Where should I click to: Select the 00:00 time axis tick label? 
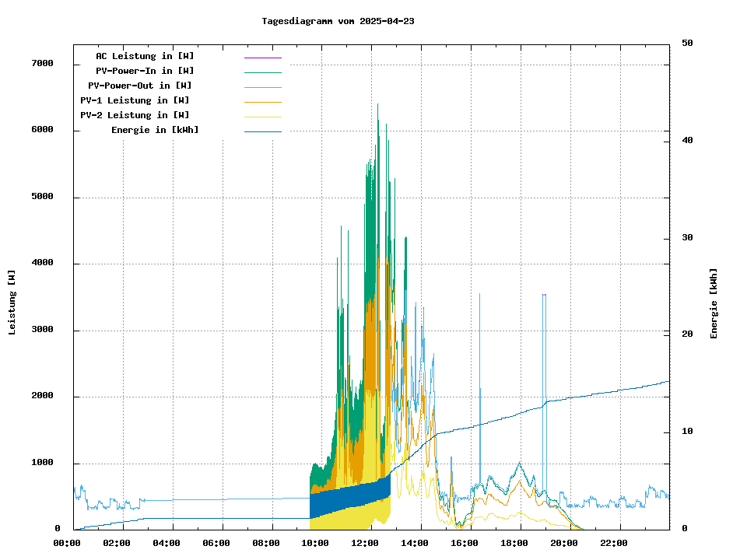click(67, 543)
